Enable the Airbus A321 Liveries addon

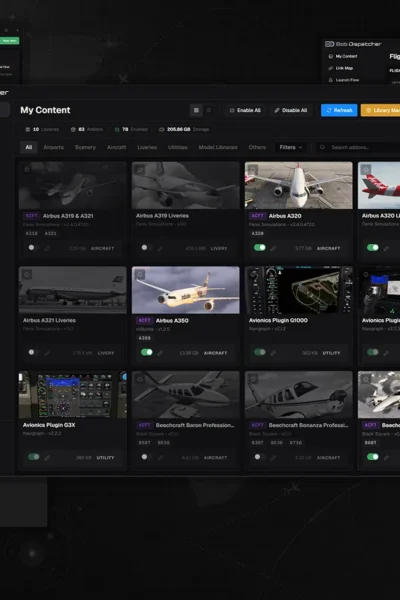pos(34,352)
